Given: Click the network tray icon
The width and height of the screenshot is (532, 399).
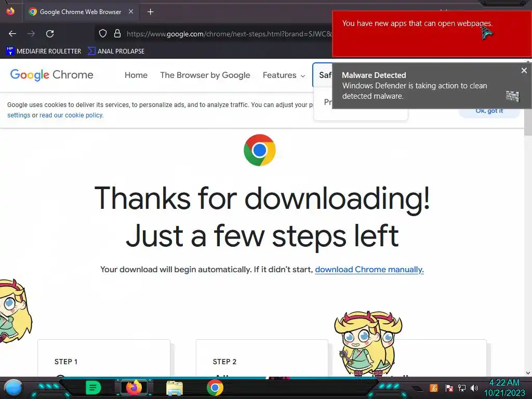Looking at the screenshot, I should coord(462,388).
